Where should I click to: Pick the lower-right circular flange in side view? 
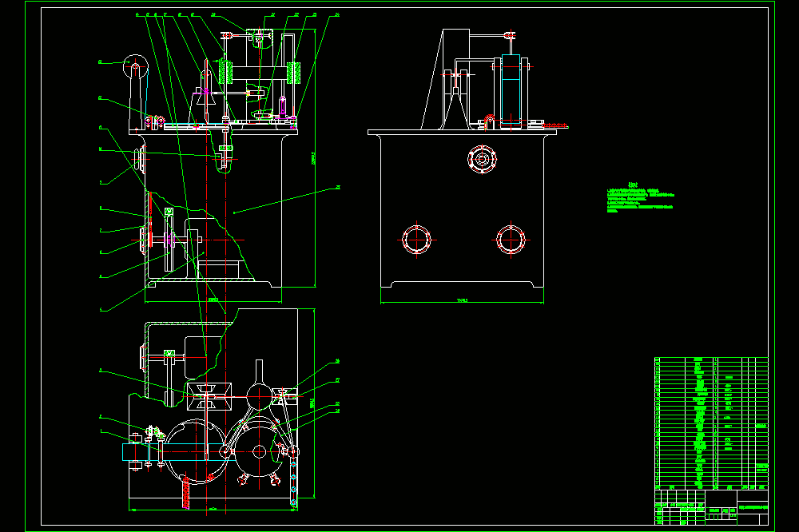point(511,239)
